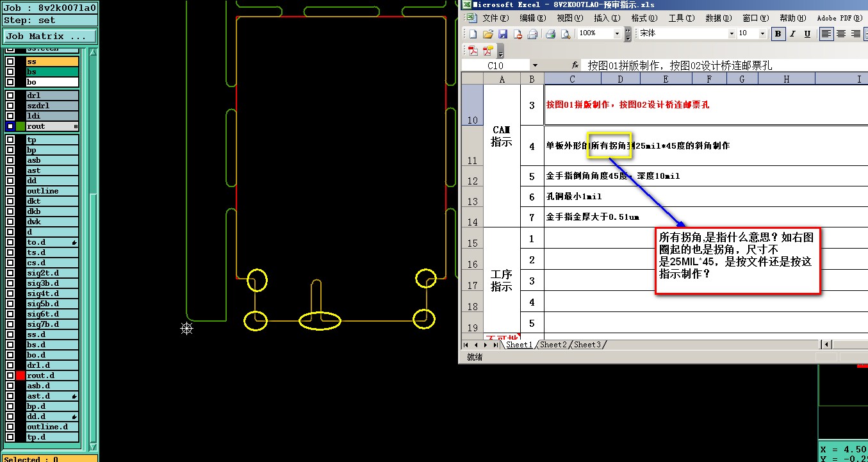Click the first sheet navigation arrow
This screenshot has height=462, width=868.
[x=467, y=345]
